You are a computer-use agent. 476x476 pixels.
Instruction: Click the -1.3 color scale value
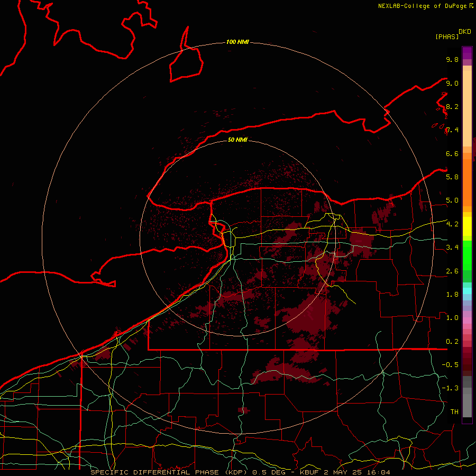[x=450, y=388]
